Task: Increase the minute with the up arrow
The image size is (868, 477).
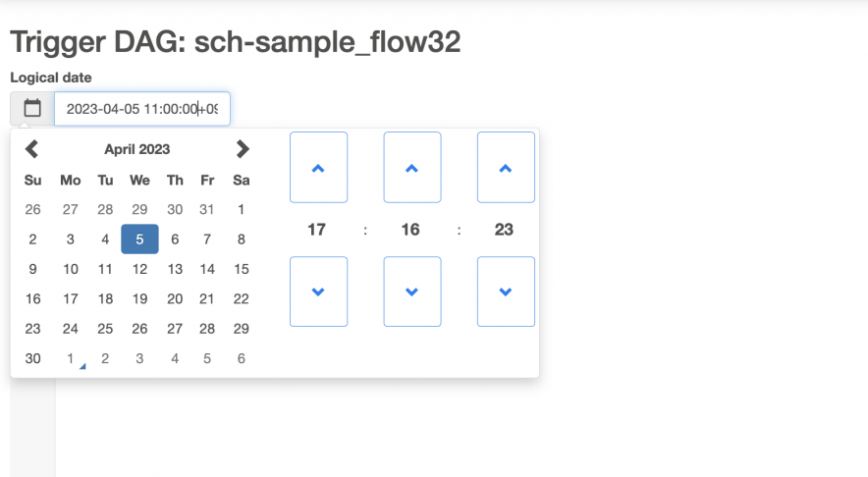Action: pos(411,168)
